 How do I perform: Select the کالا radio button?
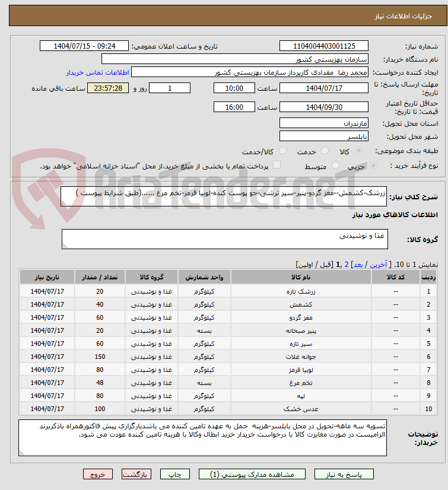(358, 151)
